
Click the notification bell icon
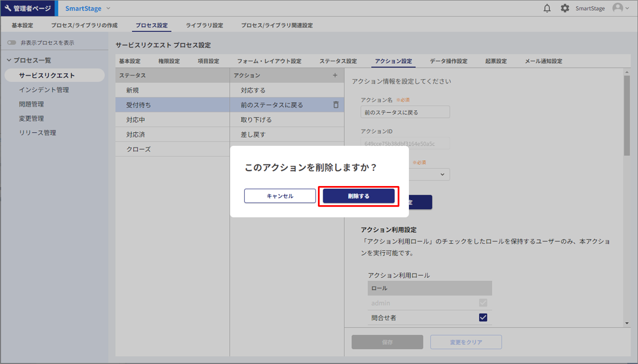tap(547, 9)
